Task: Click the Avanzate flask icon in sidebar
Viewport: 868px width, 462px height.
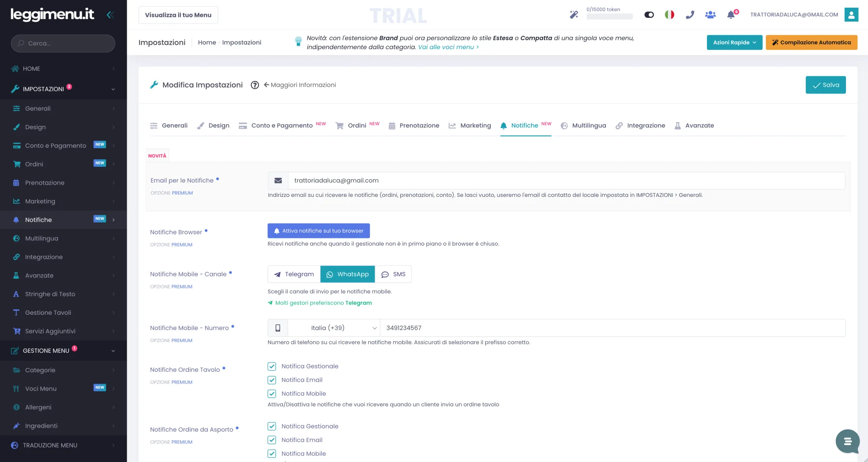Action: 16,276
